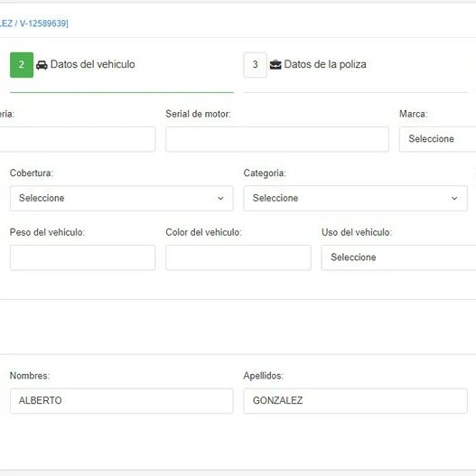Viewport: 476px width, 476px height.
Task: Select the green step 2 badge
Action: coord(22,65)
